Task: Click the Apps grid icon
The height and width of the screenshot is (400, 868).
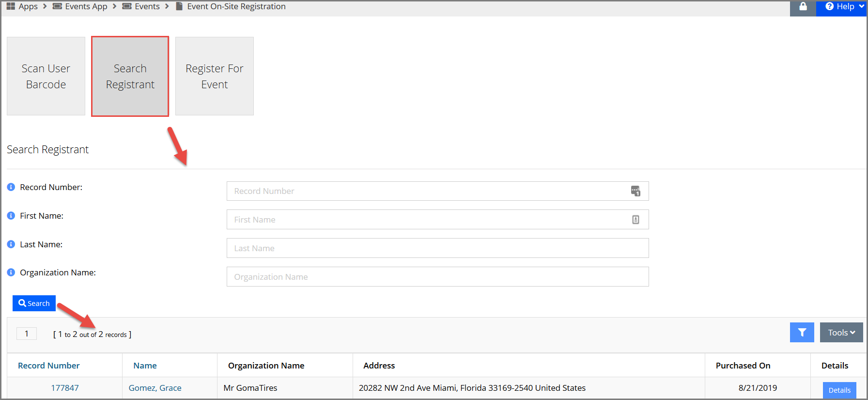Action: coord(11,6)
